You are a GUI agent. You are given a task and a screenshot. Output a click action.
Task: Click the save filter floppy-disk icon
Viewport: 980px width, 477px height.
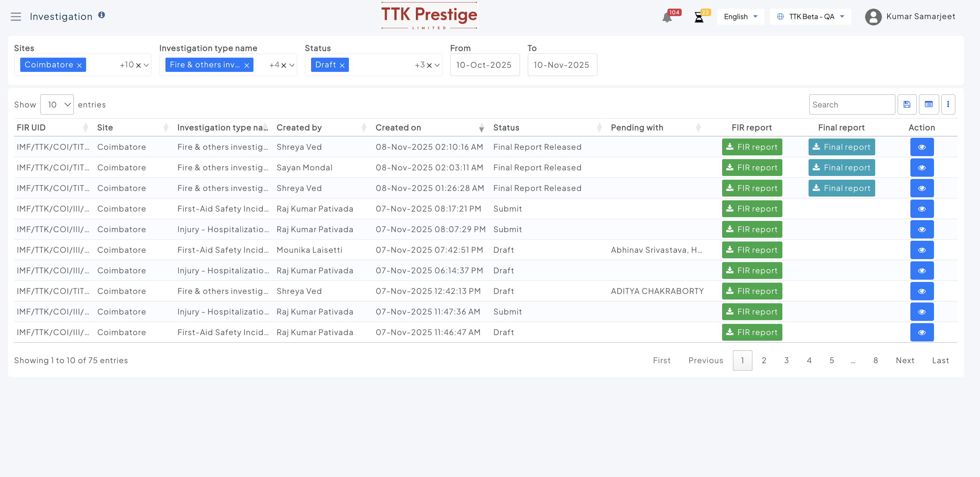click(x=907, y=104)
